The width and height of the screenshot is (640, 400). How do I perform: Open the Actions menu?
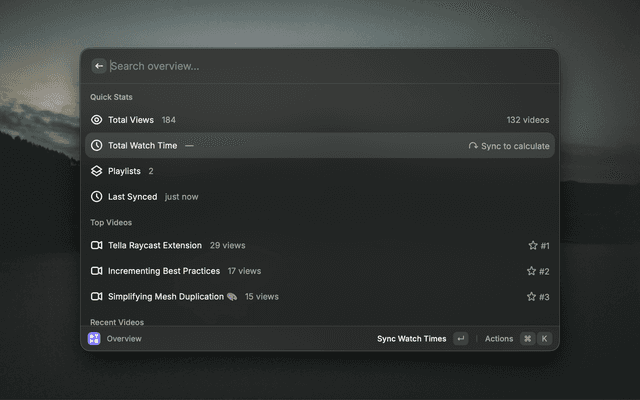pyautogui.click(x=499, y=339)
